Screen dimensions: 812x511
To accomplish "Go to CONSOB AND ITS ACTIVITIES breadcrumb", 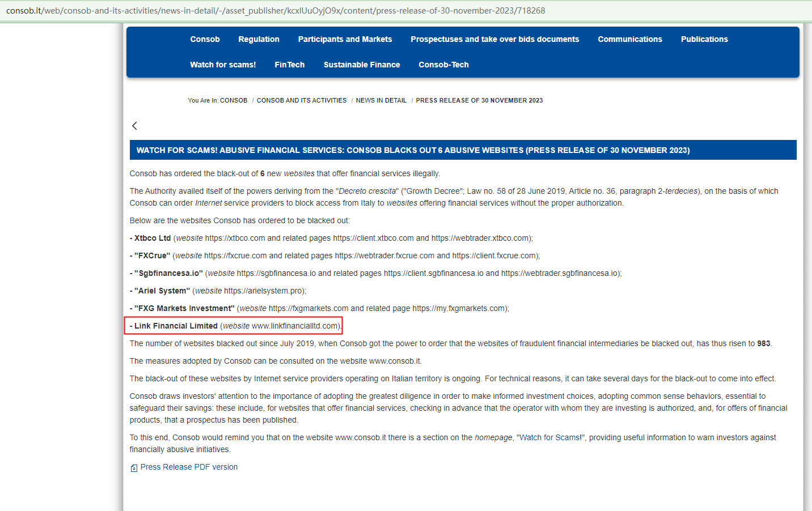I will tap(302, 100).
